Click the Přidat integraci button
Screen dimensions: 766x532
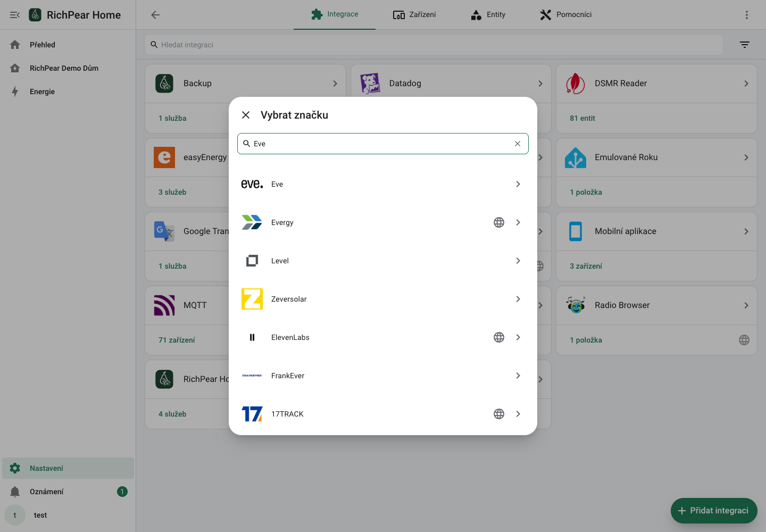(x=714, y=511)
